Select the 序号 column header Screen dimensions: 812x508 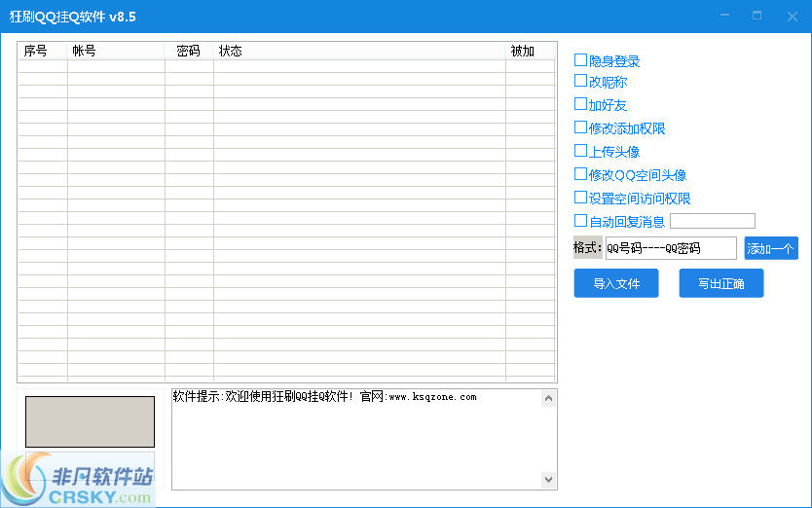43,51
